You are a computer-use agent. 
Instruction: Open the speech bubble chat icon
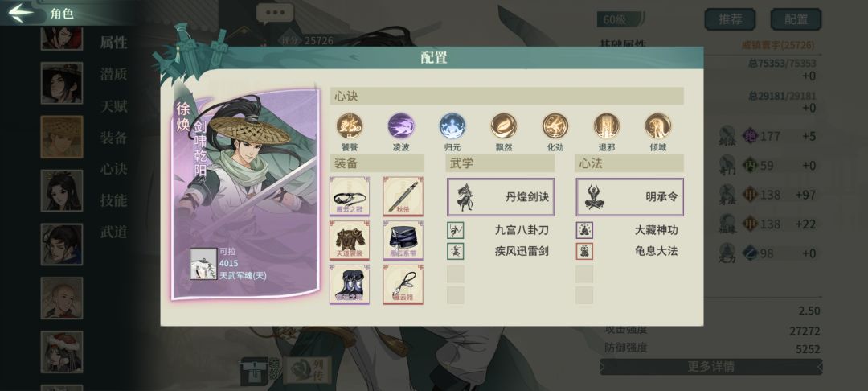(x=274, y=14)
